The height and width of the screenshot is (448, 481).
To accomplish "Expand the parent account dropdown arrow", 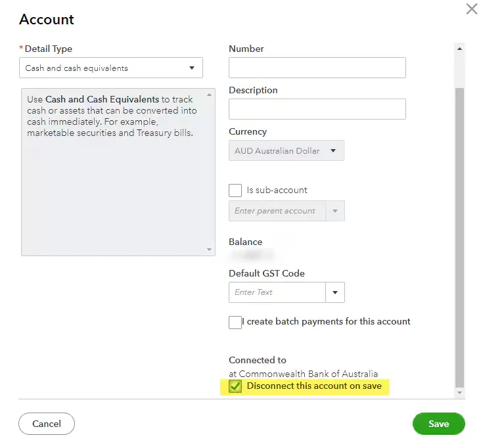I will tap(335, 211).
